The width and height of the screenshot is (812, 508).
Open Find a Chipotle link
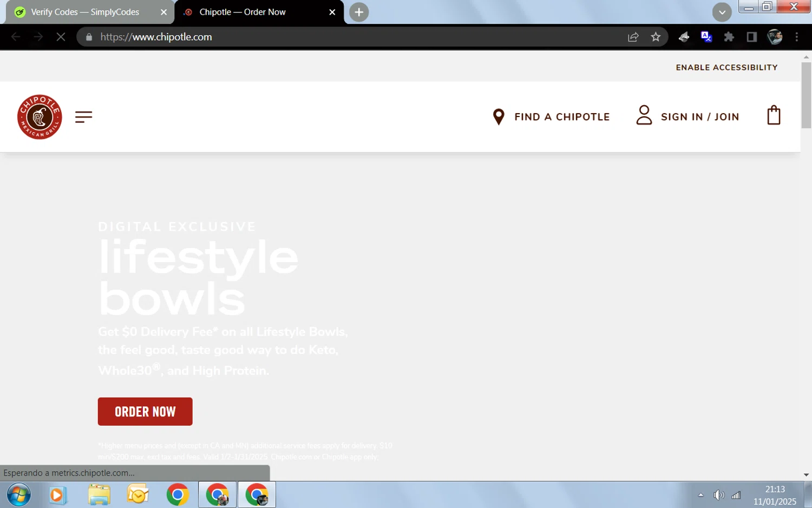562,117
